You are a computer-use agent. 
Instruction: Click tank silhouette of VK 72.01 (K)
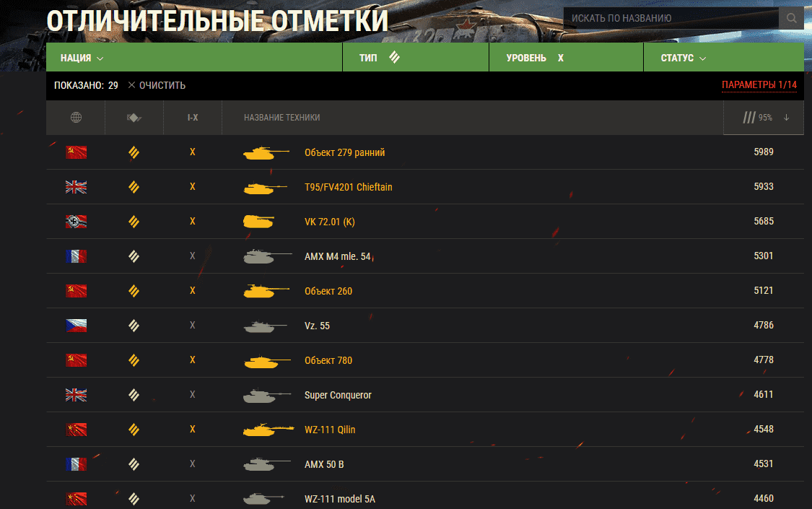258,222
